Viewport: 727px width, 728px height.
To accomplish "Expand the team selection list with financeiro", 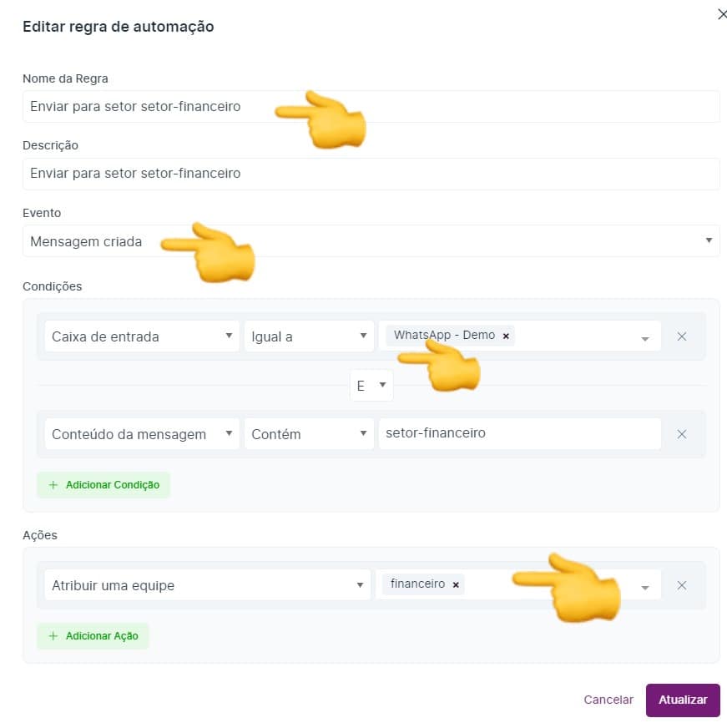I will click(x=644, y=584).
